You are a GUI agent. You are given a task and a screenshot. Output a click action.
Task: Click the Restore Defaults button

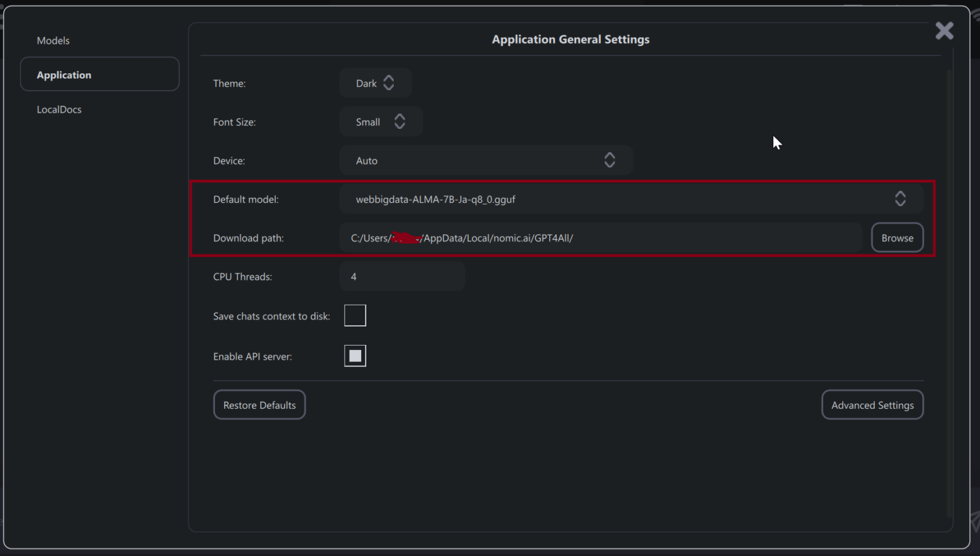coord(259,404)
